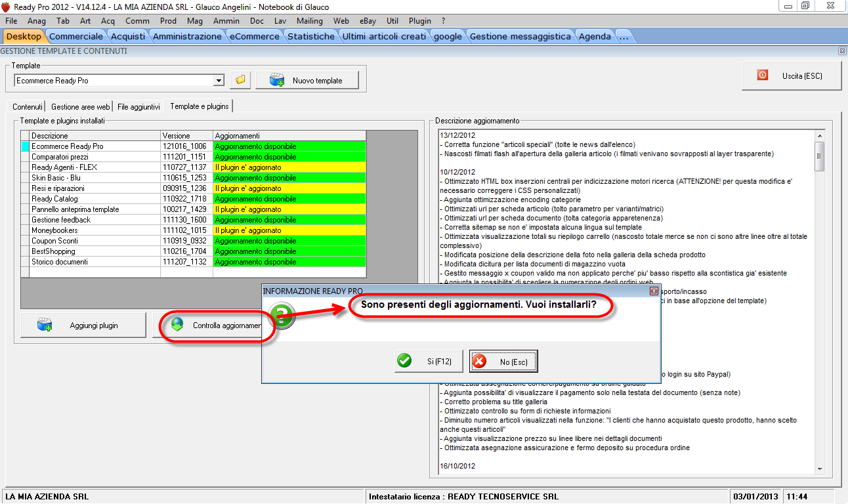Image resolution: width=848 pixels, height=504 pixels.
Task: Select the Gestione aree web sub-tab
Action: [x=80, y=106]
